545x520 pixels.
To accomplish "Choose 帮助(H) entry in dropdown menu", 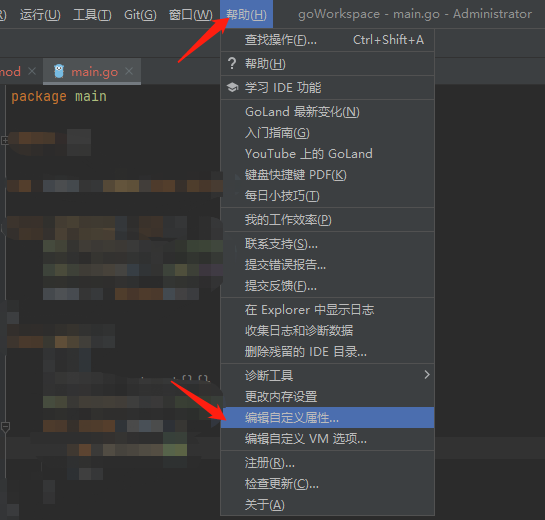I will pos(327,64).
